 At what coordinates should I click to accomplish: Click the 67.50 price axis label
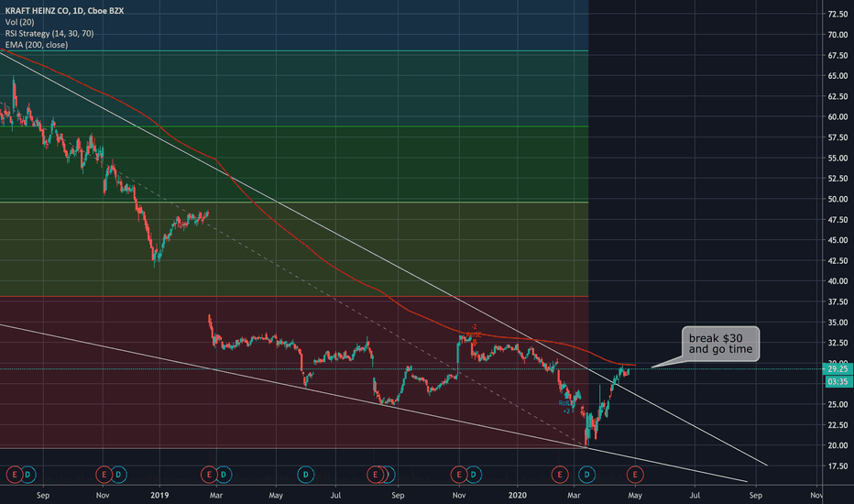coord(838,55)
